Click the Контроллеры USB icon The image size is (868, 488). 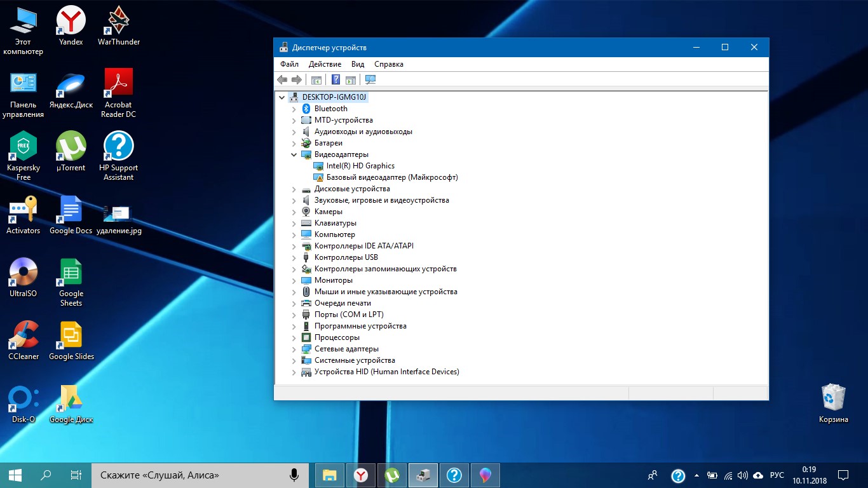pos(306,257)
